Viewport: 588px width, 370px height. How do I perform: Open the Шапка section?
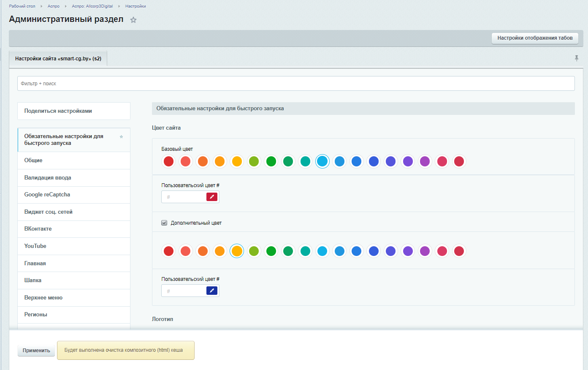[x=74, y=280]
